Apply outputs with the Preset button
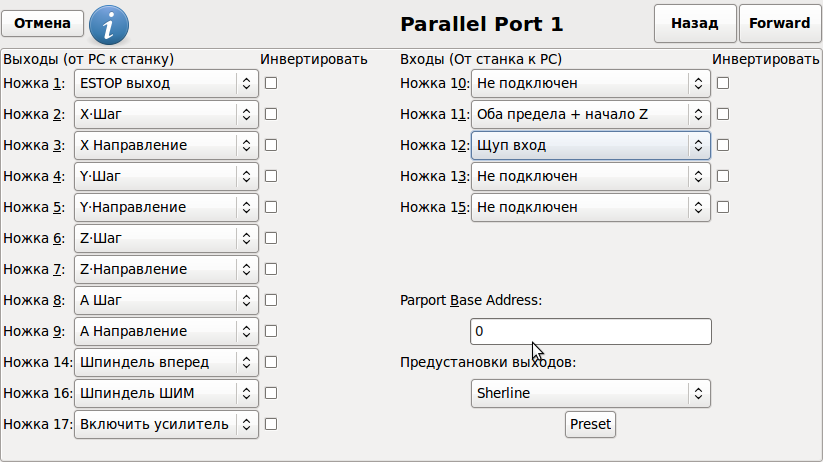This screenshot has width=823, height=462. tap(590, 424)
